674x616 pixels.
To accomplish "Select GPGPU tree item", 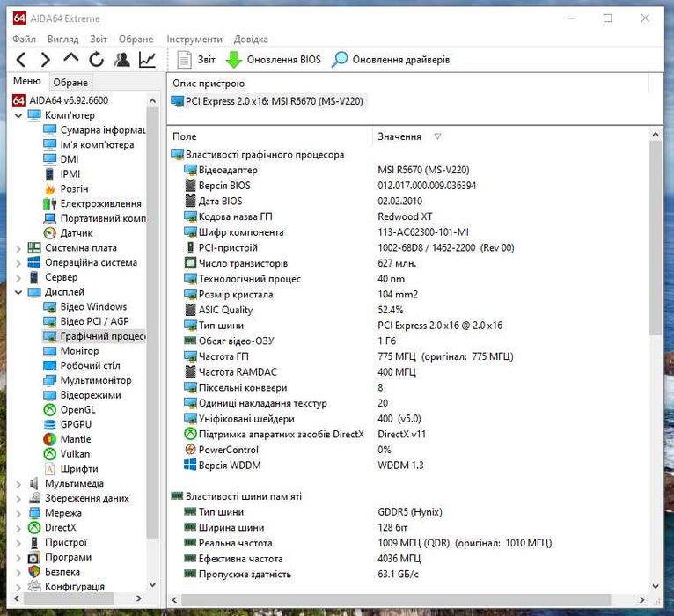I will (x=68, y=424).
